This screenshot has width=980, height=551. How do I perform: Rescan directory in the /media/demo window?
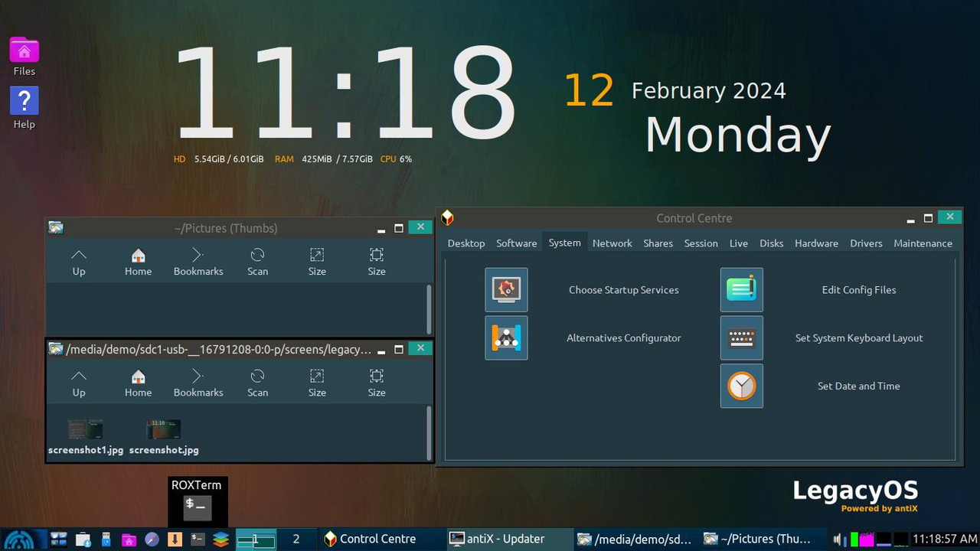click(258, 383)
